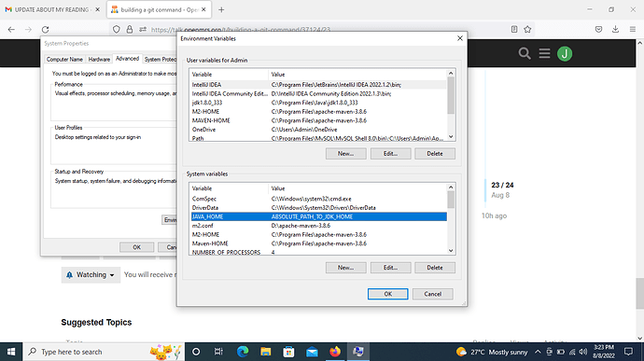
Task: Select the DriverData system variable
Action: click(318, 208)
